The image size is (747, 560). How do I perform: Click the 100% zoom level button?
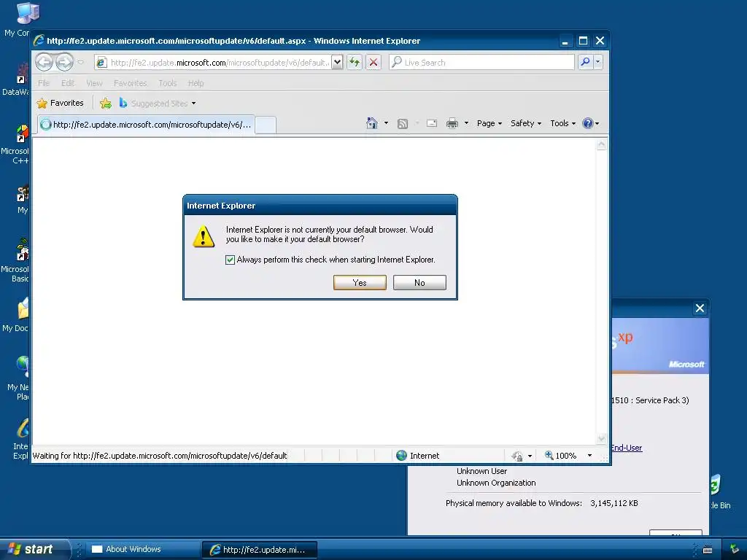(561, 456)
